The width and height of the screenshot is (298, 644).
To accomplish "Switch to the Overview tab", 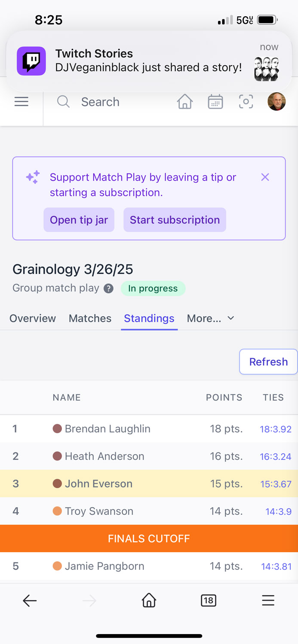I will coord(33,318).
